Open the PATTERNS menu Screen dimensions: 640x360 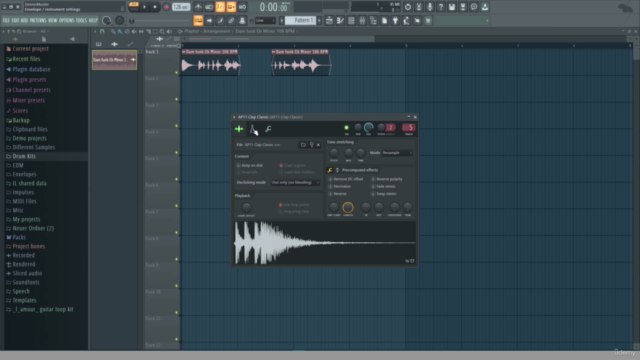pos(38,20)
